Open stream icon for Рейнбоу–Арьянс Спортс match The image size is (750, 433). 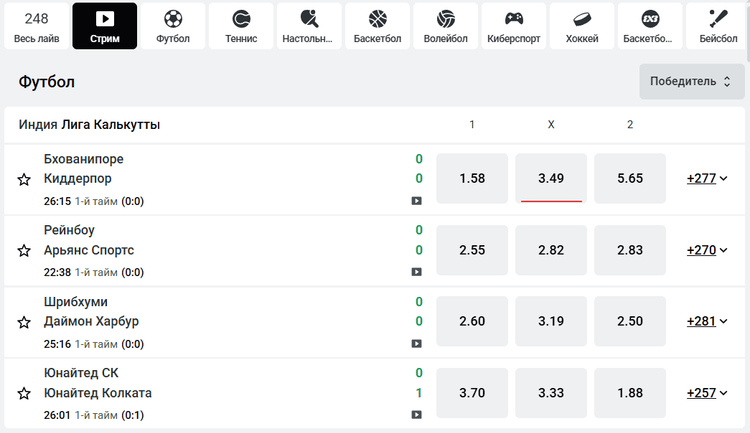[x=416, y=272]
